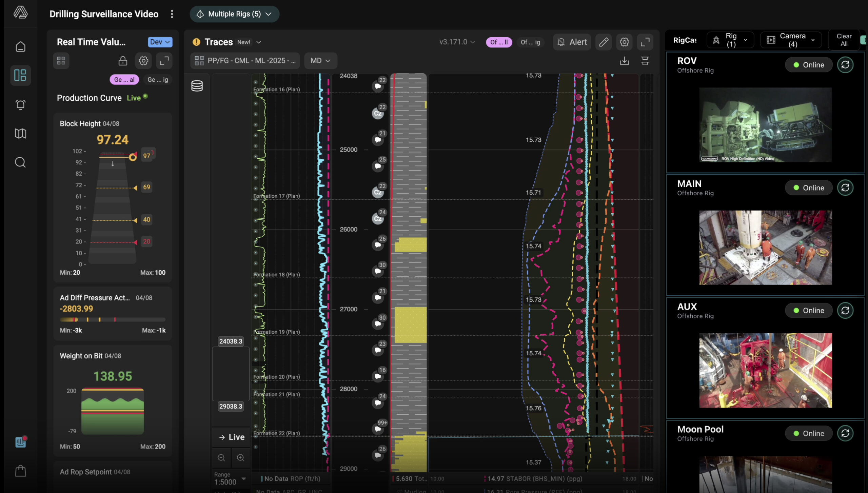Toggle the 'Ge ... ig' pill option
Screen dimensions: 868x493
pyautogui.click(x=158, y=80)
